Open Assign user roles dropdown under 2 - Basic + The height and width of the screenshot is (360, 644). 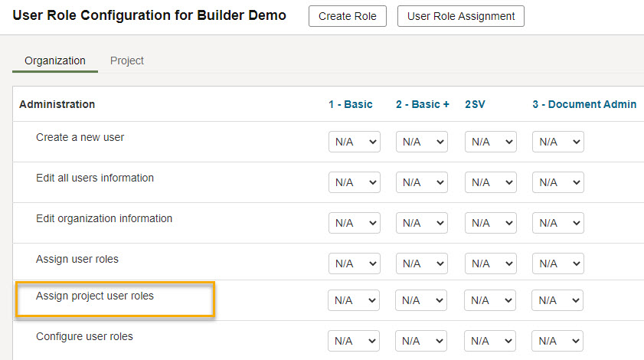[x=421, y=263]
